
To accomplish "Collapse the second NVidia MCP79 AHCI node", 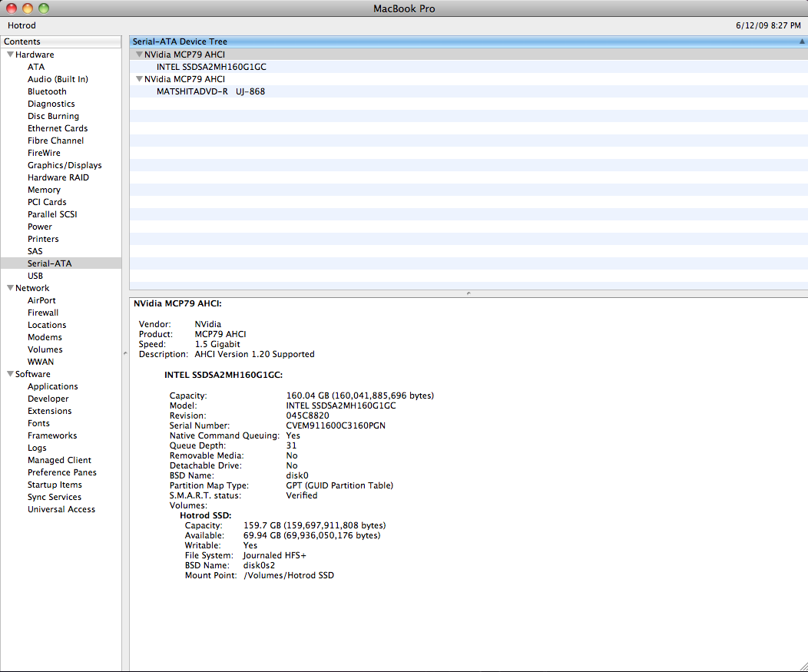I will 138,79.
